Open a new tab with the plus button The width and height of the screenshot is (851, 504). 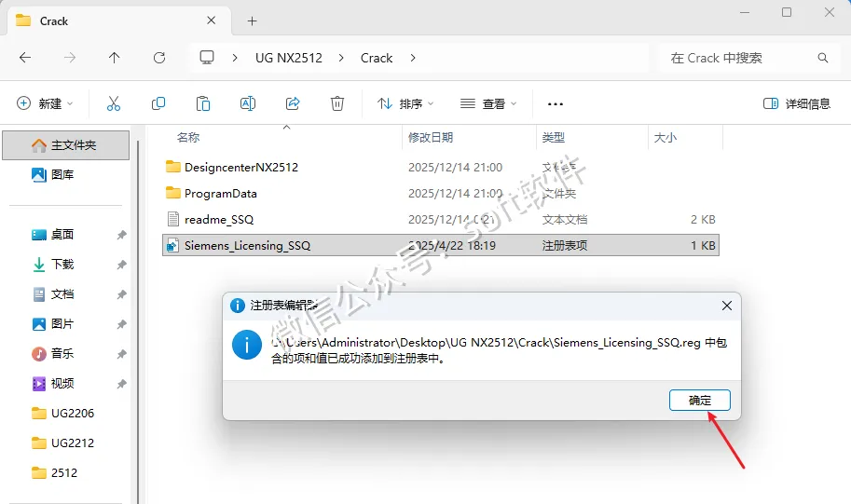pyautogui.click(x=252, y=21)
